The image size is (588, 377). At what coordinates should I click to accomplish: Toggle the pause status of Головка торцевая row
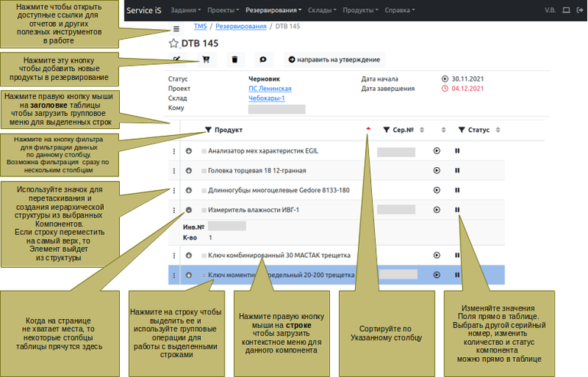pos(457,171)
